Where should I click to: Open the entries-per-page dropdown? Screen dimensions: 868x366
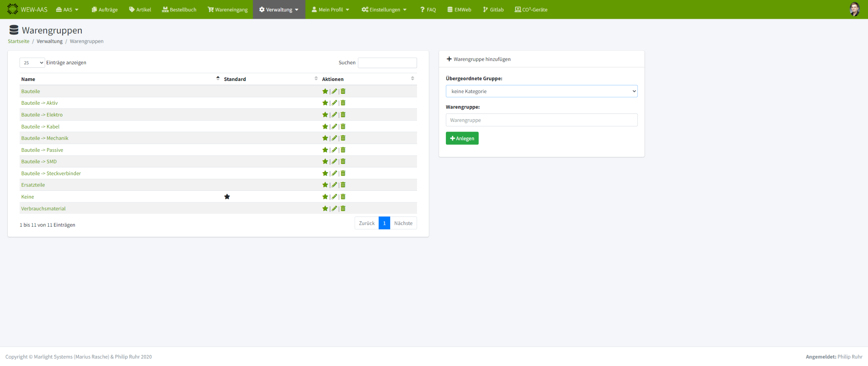[x=32, y=63]
